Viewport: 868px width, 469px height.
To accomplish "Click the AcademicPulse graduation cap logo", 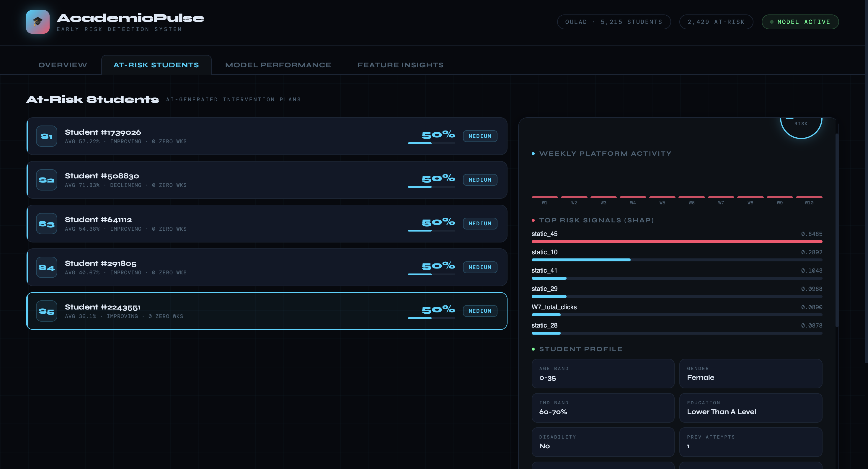I will (x=37, y=22).
